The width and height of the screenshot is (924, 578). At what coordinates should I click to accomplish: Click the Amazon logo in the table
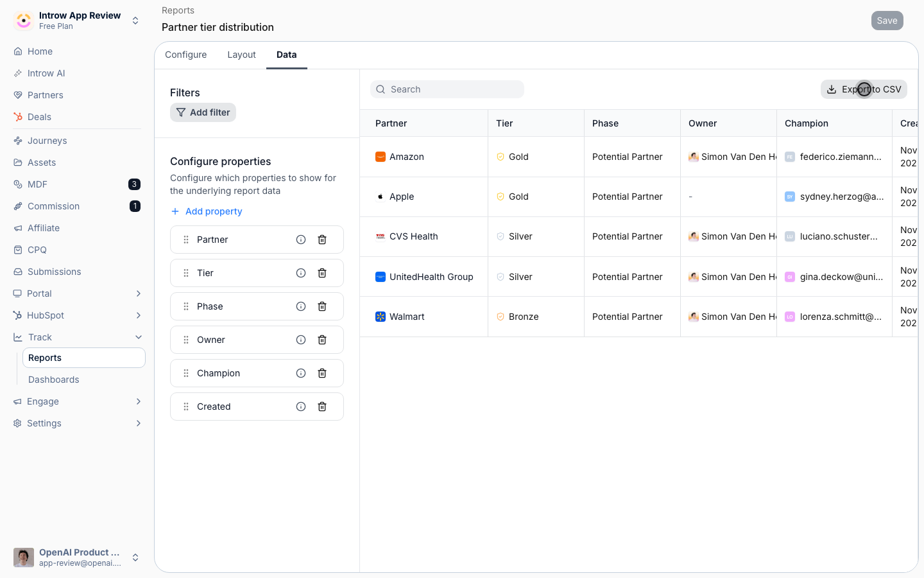[381, 157]
